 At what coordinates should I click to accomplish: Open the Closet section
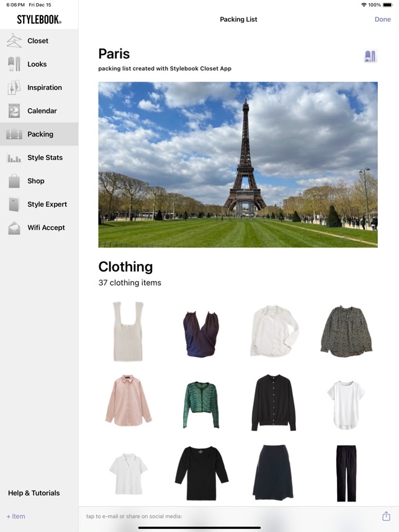pyautogui.click(x=39, y=41)
